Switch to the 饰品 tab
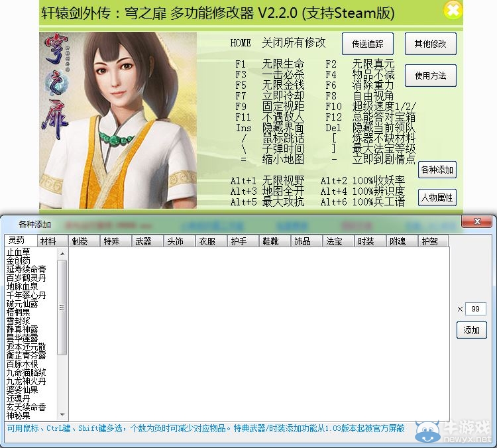 pos(307,241)
